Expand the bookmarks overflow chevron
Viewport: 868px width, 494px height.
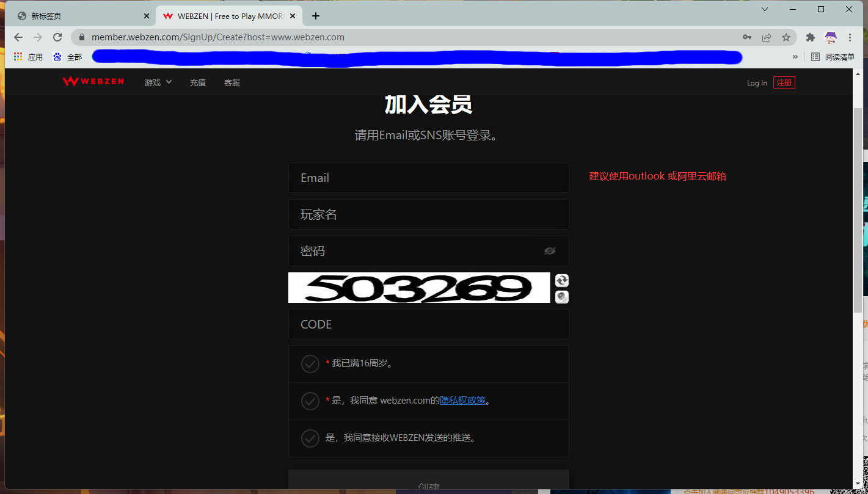[x=795, y=57]
